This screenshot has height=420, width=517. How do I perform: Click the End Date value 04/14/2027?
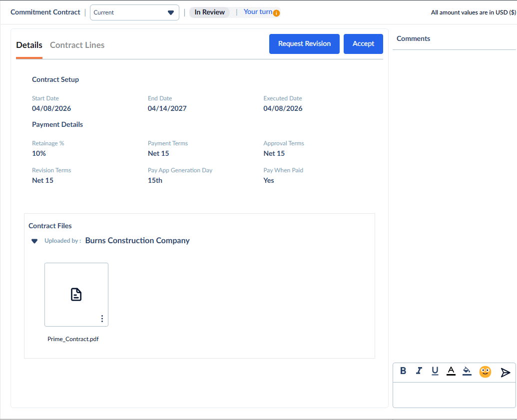coord(167,108)
